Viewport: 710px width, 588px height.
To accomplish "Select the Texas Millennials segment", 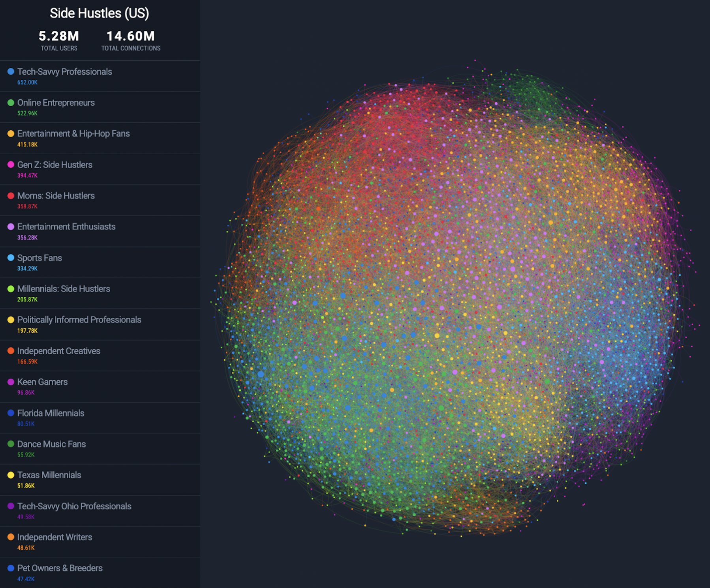I will [100, 480].
